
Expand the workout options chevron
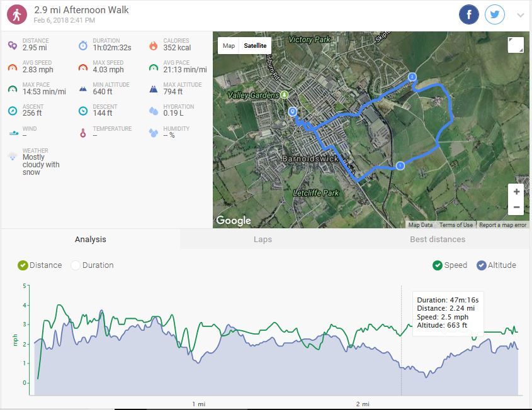pyautogui.click(x=520, y=15)
